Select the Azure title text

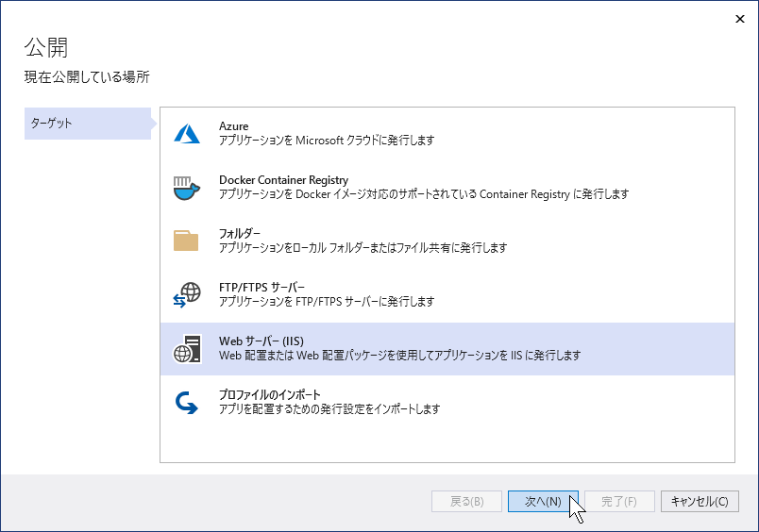(x=234, y=126)
